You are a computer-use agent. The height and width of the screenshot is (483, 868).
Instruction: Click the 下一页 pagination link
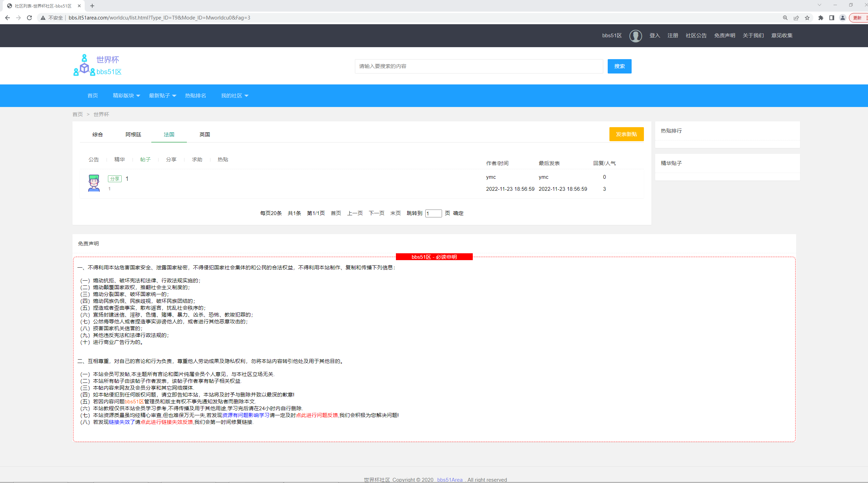(376, 213)
